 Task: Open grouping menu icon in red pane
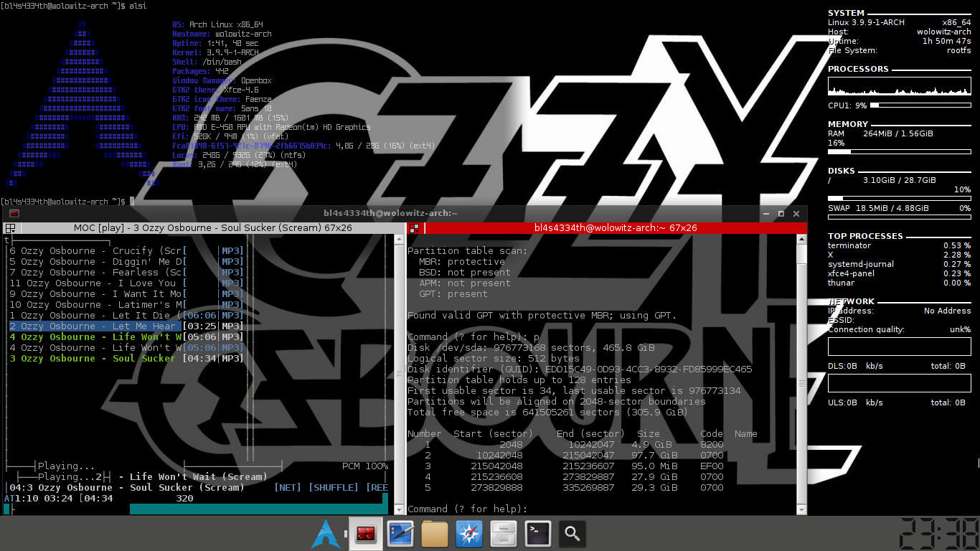pos(415,228)
